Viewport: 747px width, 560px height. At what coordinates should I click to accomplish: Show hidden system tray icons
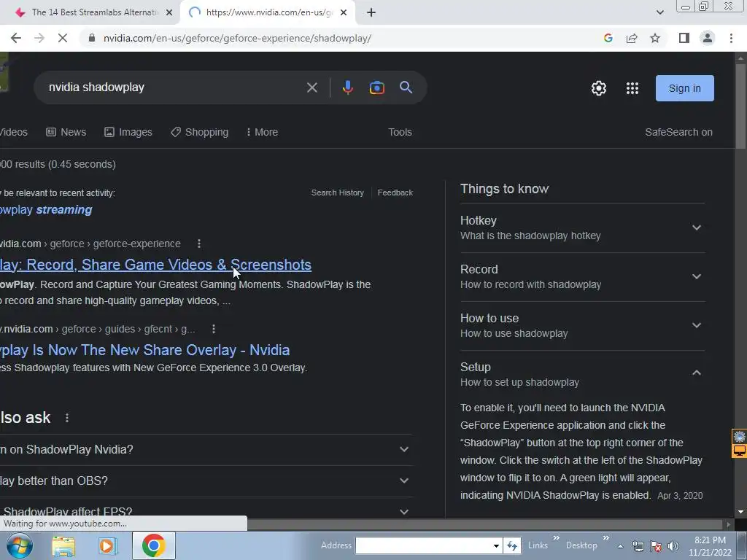pyautogui.click(x=620, y=546)
